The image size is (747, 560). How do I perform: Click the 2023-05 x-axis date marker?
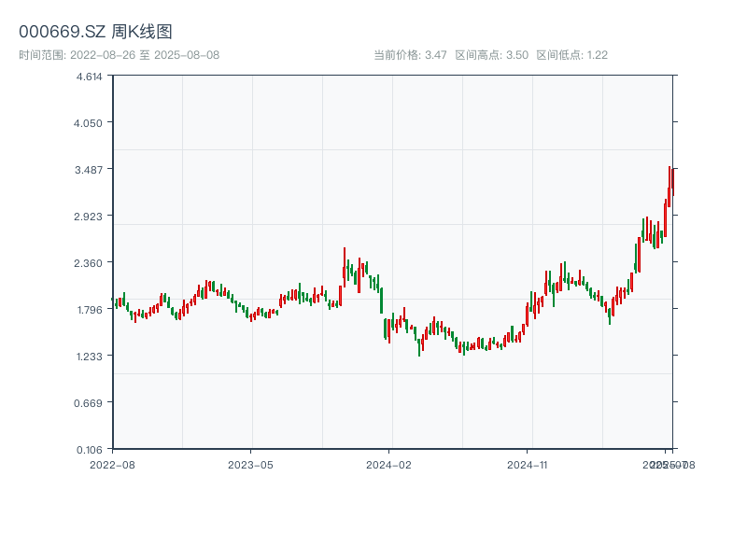tap(250, 464)
